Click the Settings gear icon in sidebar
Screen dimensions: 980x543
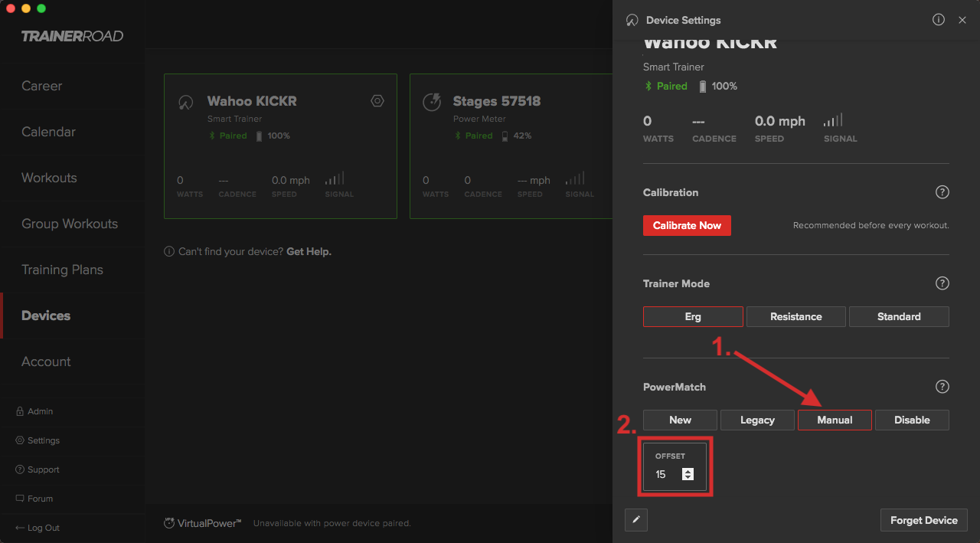click(20, 440)
